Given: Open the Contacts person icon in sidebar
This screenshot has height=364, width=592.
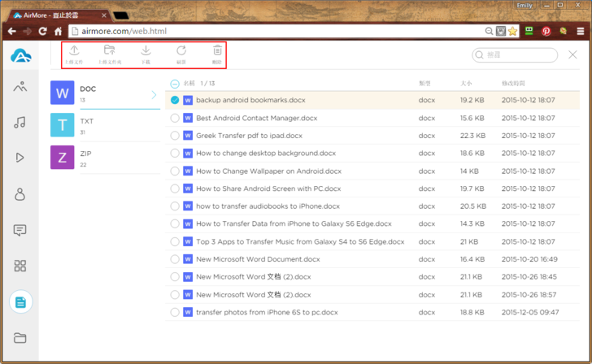Looking at the screenshot, I should point(20,194).
